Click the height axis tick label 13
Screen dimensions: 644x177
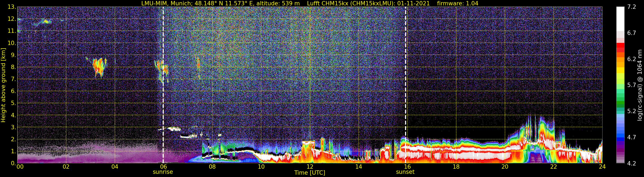pyautogui.click(x=12, y=7)
